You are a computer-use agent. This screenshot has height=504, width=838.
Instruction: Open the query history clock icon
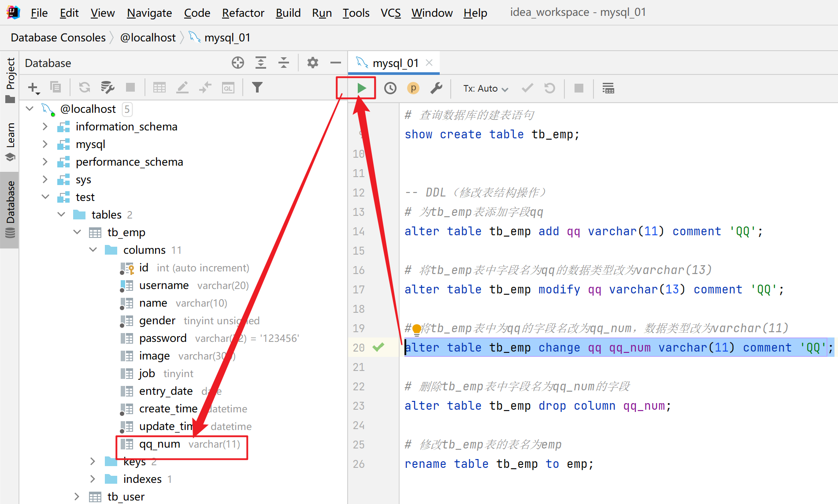(390, 88)
